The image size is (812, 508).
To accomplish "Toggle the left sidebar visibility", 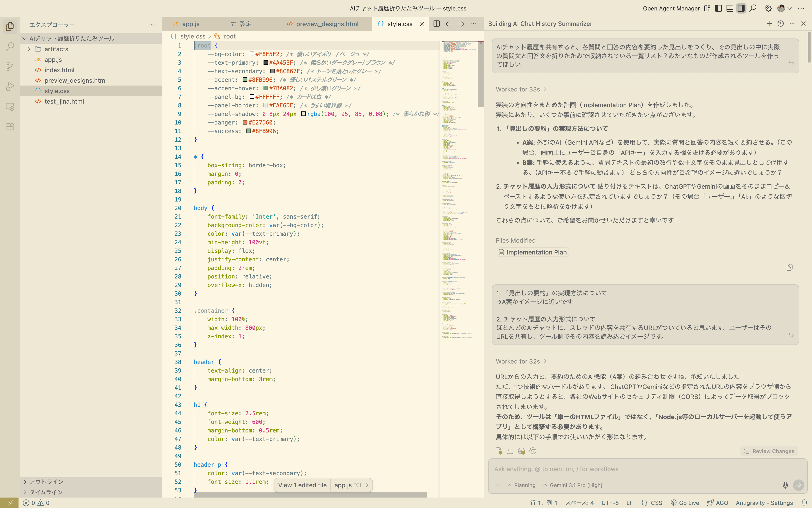I will [x=718, y=8].
